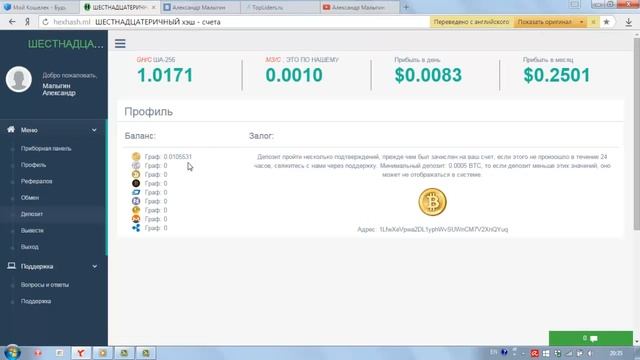Open the hamburger menu to toggle the sidebar
Screen dimensions: 640x360
click(120, 43)
